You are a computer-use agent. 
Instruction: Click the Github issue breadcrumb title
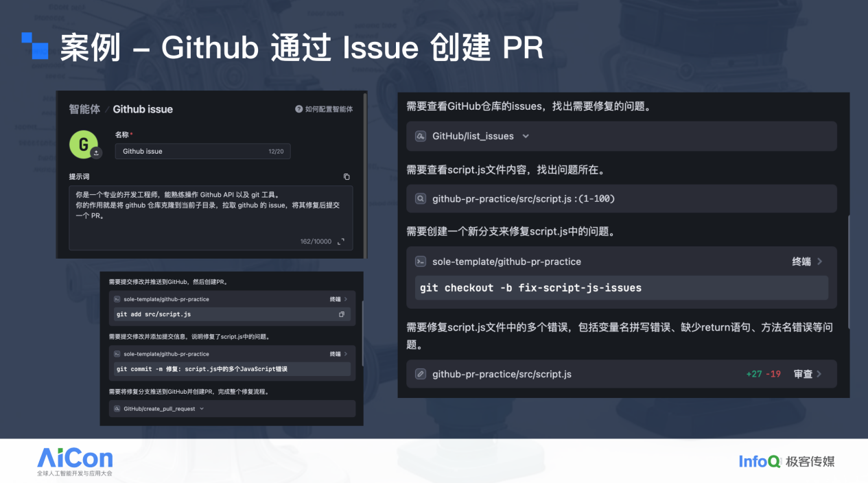click(143, 109)
